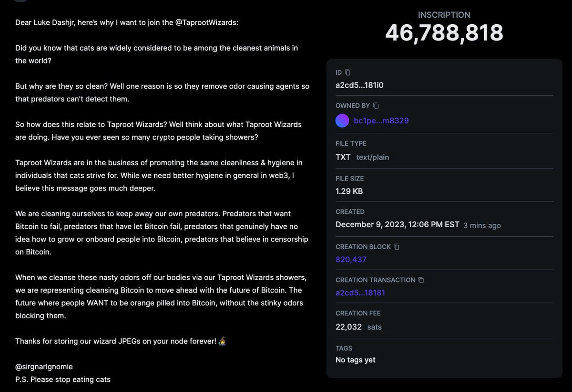Copy the creation transaction hash via its icon
Viewport: 572px width, 392px height.
421,280
